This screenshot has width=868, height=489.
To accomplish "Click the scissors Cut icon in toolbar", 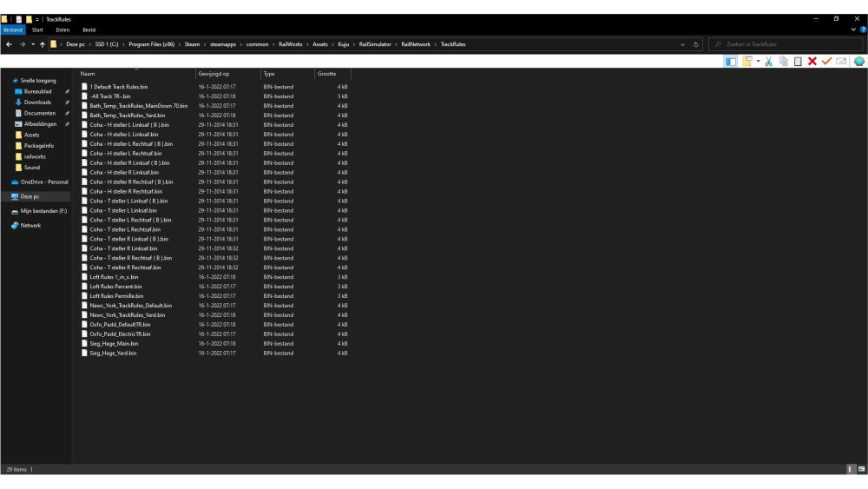I will coord(769,61).
